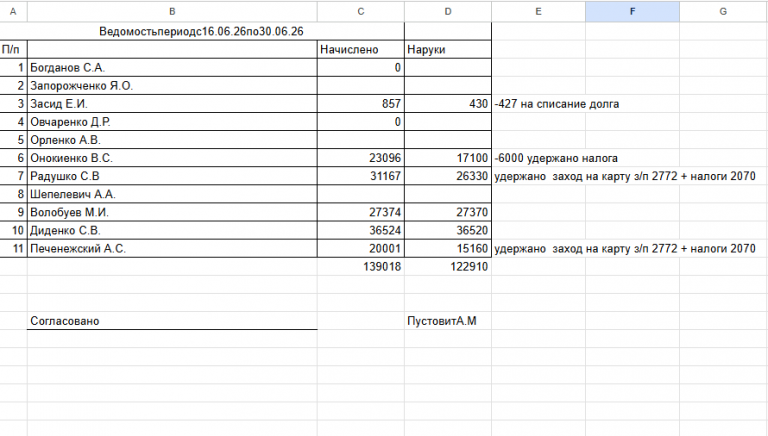The height and width of the screenshot is (436, 768).
Task: Click the withholding note in Радушко row
Action: pyautogui.click(x=625, y=176)
